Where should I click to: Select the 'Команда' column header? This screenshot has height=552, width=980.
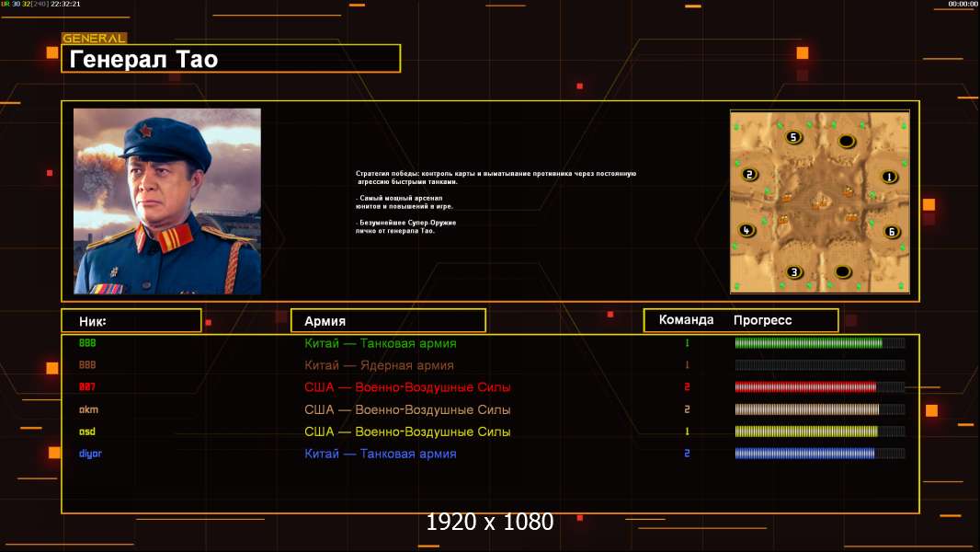click(686, 319)
